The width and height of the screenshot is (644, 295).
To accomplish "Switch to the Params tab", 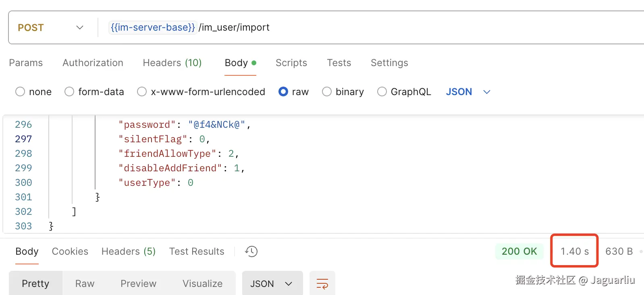I will point(26,63).
